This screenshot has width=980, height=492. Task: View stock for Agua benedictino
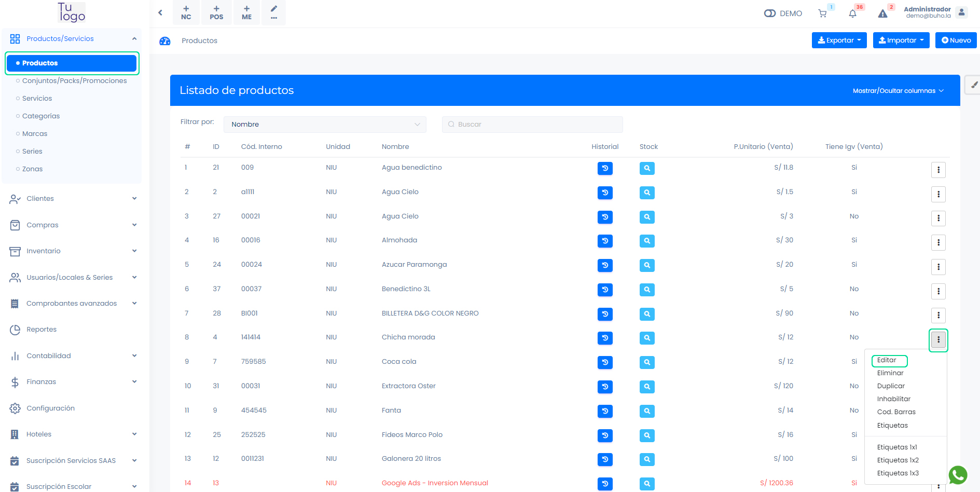pos(647,168)
